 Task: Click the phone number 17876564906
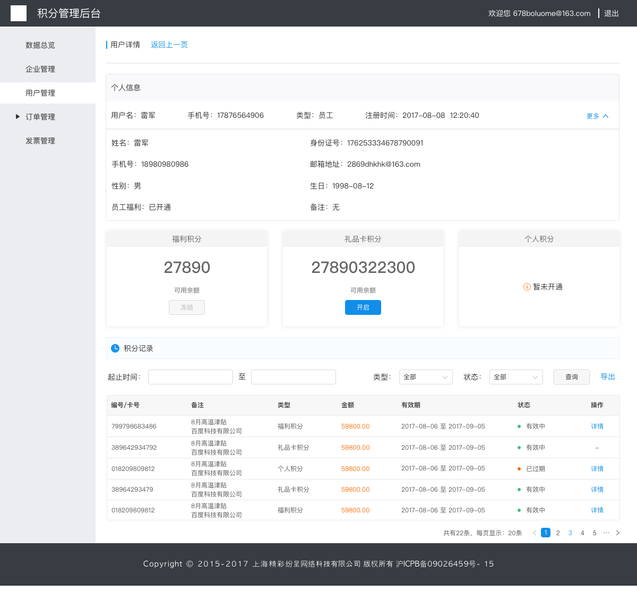[240, 115]
